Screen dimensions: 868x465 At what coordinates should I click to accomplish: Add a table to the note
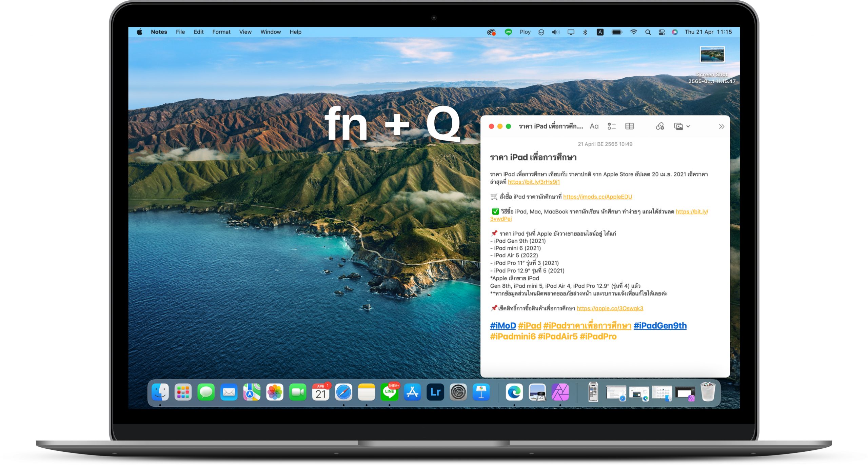click(x=629, y=126)
